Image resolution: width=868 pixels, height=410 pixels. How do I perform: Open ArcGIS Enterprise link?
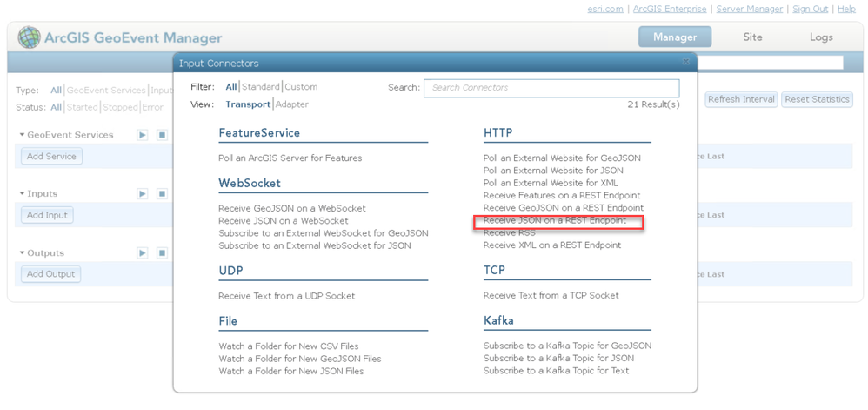[670, 9]
